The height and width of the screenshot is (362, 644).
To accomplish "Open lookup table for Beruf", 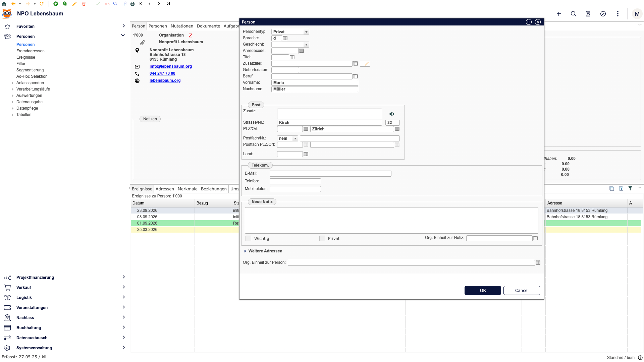I will point(356,76).
